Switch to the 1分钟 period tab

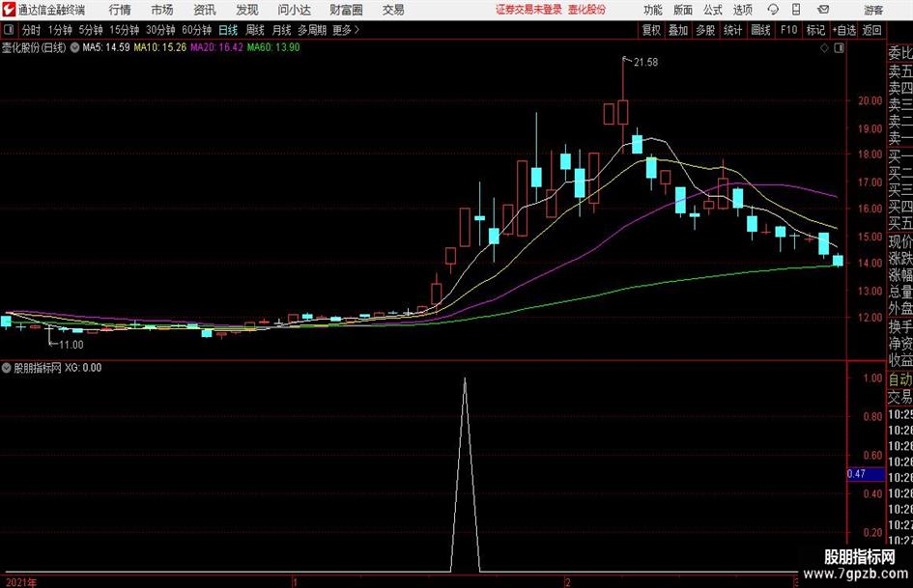point(60,30)
